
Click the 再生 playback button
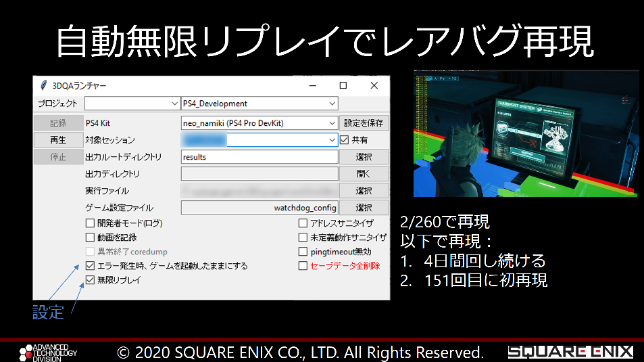click(x=58, y=140)
